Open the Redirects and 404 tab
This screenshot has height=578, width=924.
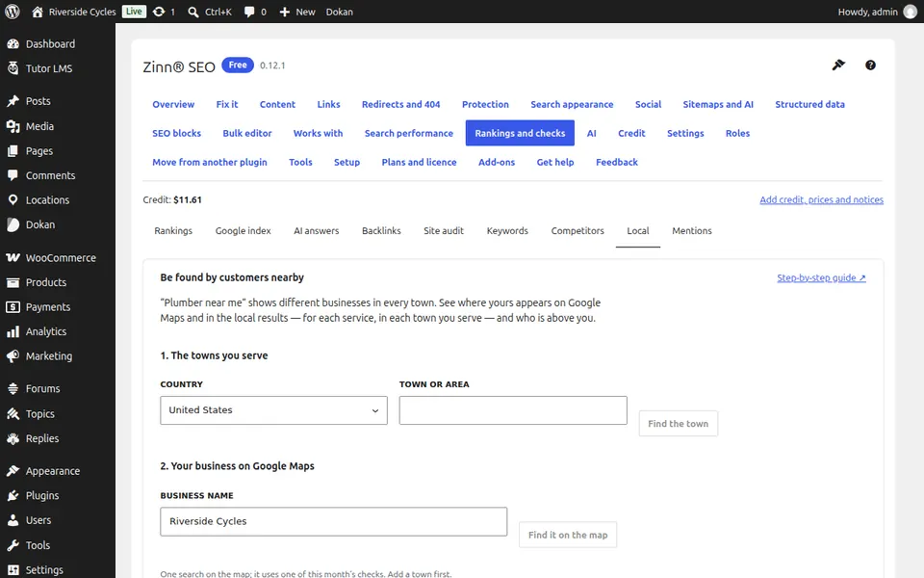[400, 104]
